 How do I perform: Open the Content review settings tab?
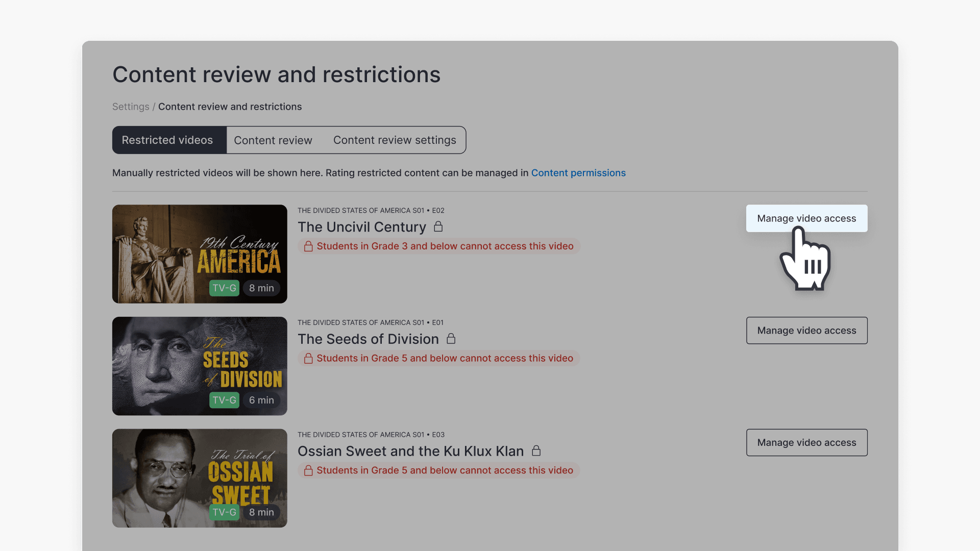pyautogui.click(x=395, y=140)
